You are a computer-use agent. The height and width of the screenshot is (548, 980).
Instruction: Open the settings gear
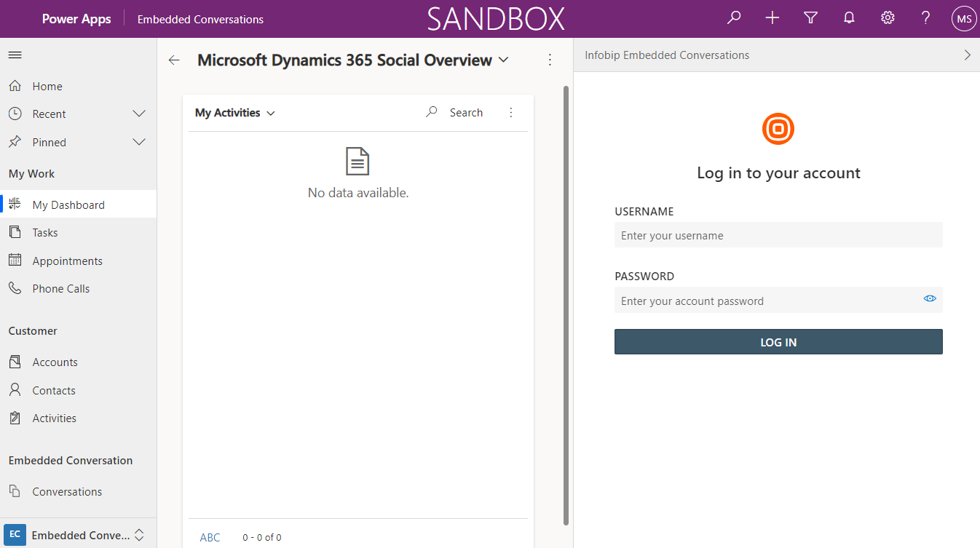click(x=888, y=18)
